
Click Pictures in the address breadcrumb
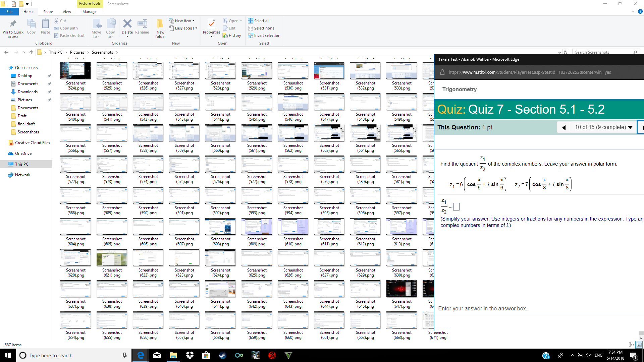pos(77,52)
